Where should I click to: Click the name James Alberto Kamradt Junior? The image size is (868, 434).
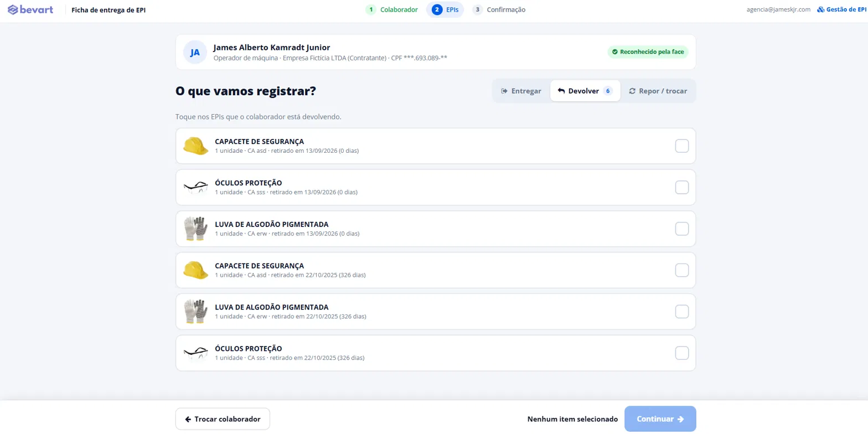(x=272, y=48)
